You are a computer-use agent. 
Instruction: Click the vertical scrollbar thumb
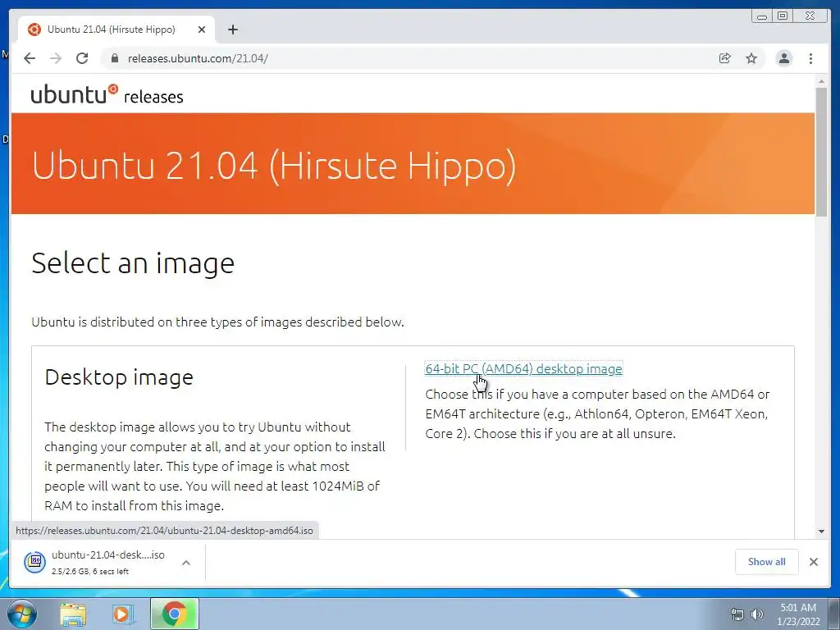tap(821, 152)
